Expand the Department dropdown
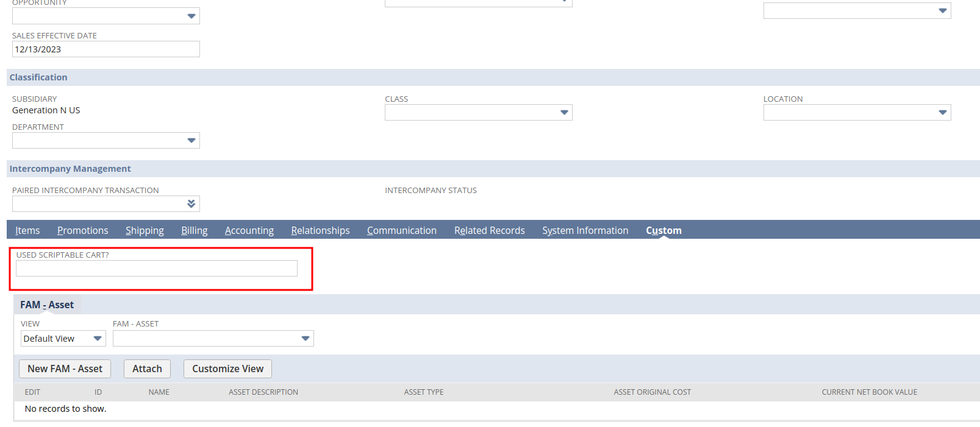Viewport: 980px width, 427px height. pos(191,141)
